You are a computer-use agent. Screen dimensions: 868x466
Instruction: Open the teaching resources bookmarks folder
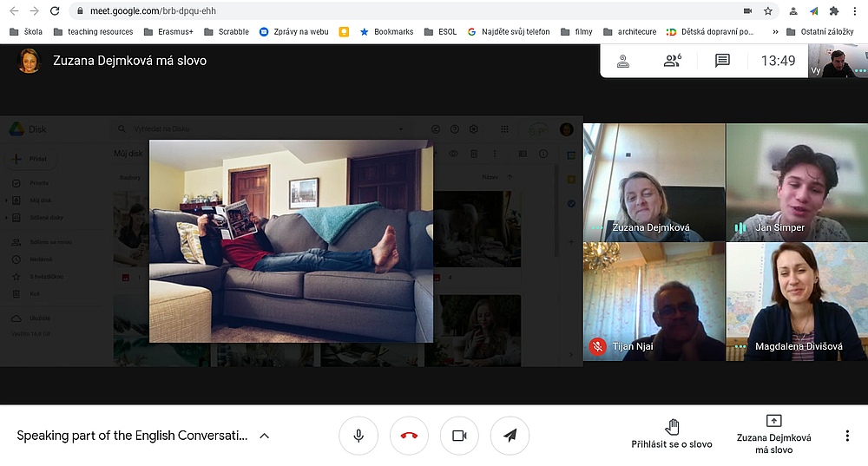(94, 31)
